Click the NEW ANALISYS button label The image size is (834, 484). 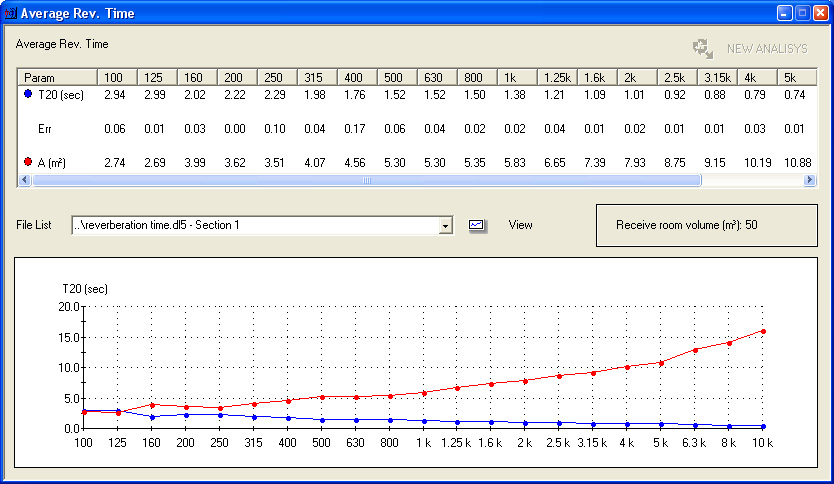coord(767,49)
